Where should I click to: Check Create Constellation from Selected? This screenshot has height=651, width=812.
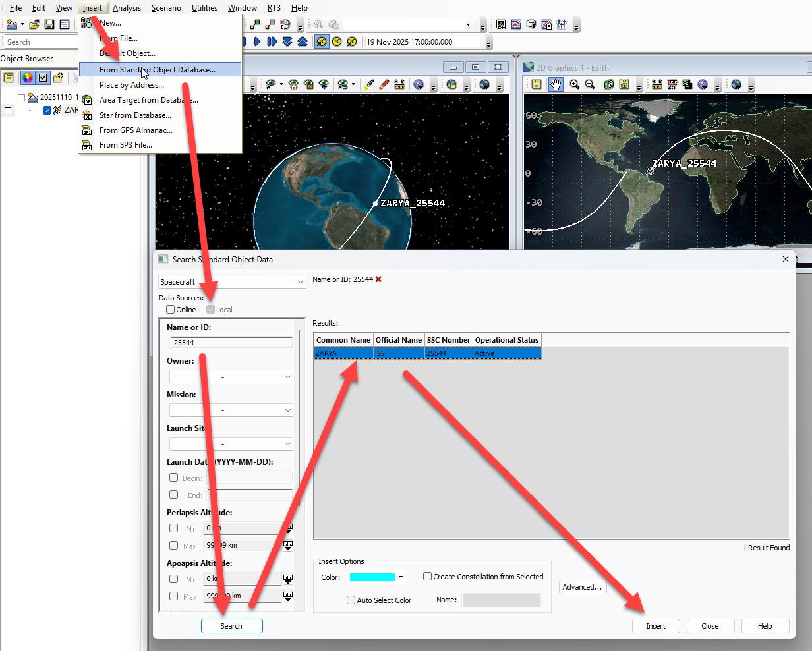427,577
